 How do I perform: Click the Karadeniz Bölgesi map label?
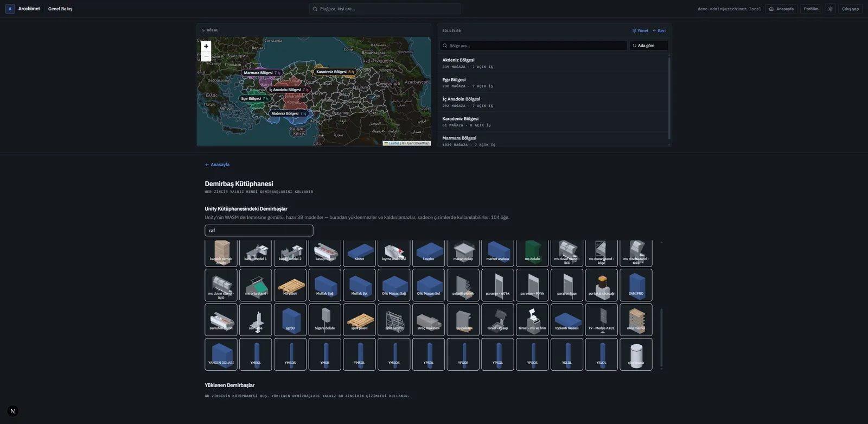coord(335,72)
